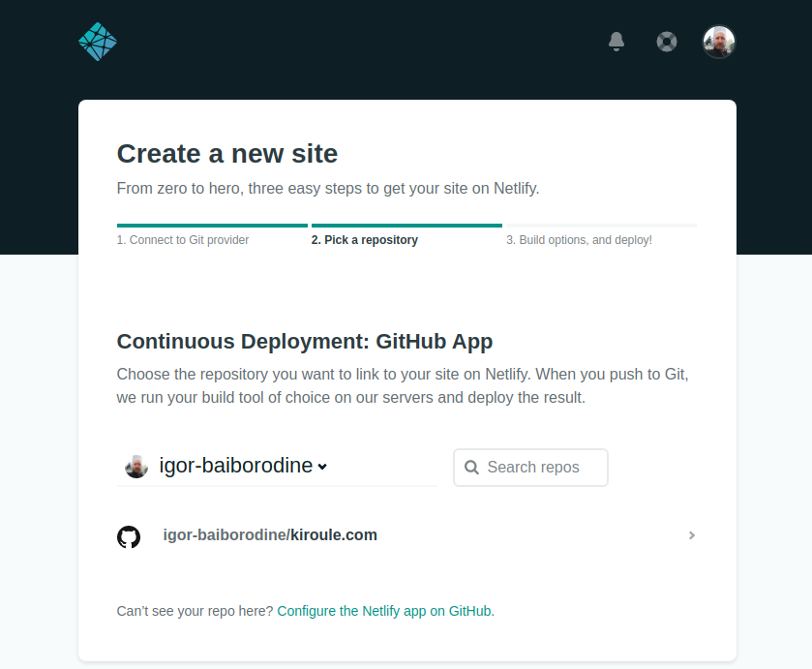Image resolution: width=812 pixels, height=669 pixels.
Task: Click the GitHub octocat icon beside the repo
Action: tap(129, 537)
